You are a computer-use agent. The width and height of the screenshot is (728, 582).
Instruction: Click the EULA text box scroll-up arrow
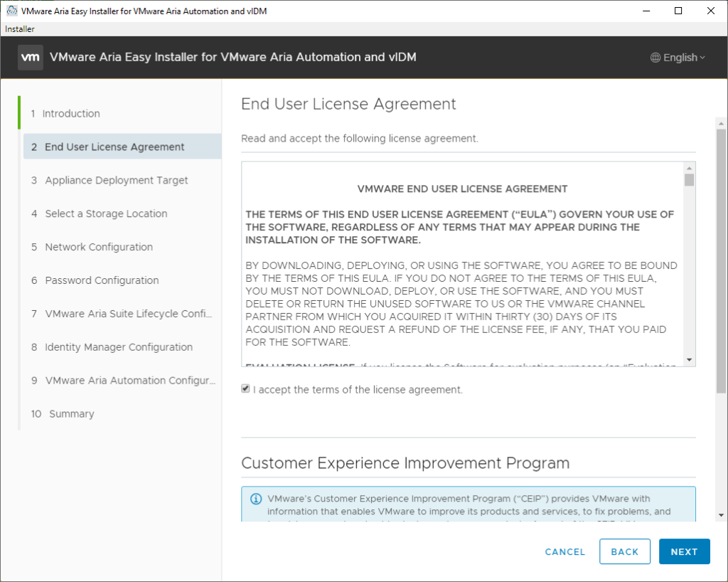click(689, 167)
